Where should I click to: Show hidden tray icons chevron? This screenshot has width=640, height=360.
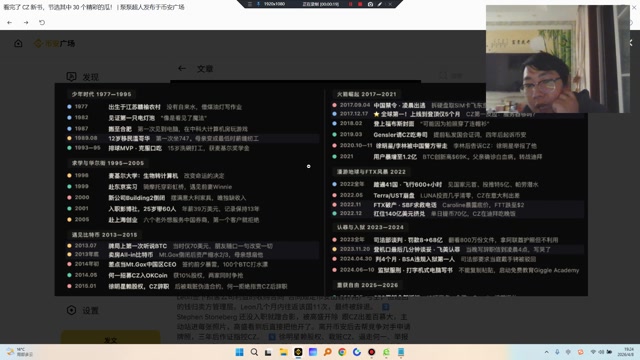coord(546,352)
